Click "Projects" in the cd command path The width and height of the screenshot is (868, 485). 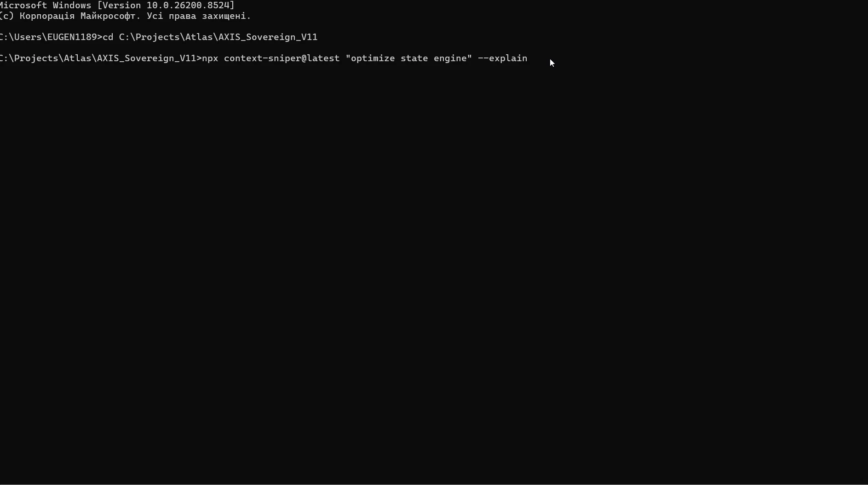[x=158, y=37]
